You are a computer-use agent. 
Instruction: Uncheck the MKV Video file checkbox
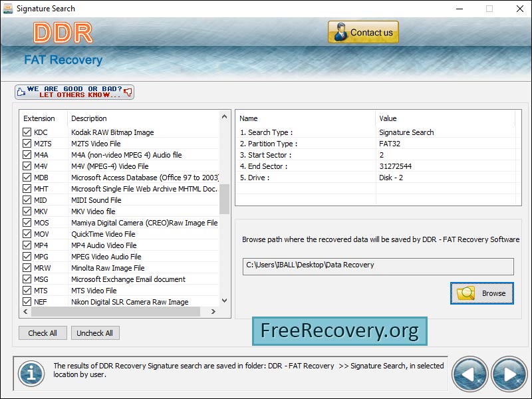coord(27,211)
